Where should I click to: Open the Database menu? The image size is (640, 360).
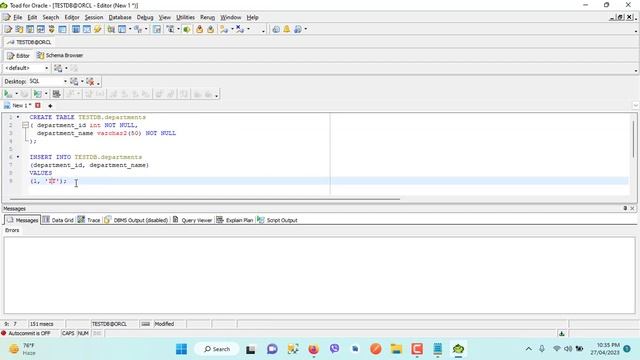pos(120,17)
